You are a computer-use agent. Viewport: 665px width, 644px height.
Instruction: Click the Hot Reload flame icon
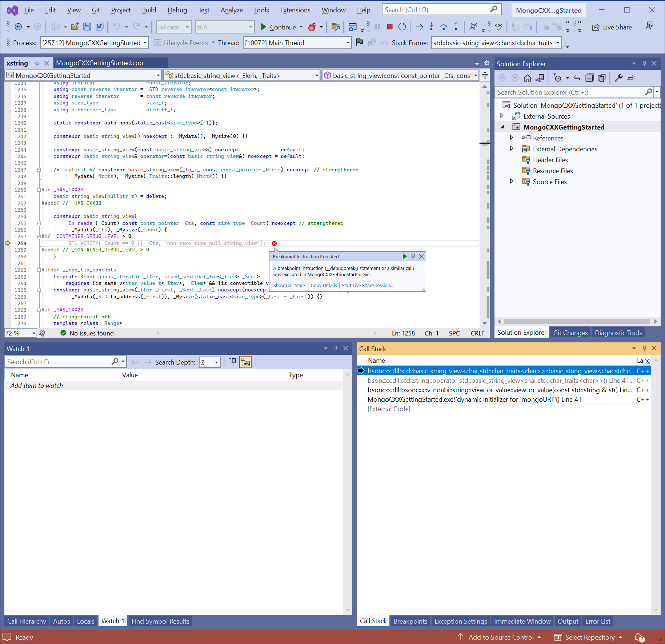pyautogui.click(x=312, y=27)
